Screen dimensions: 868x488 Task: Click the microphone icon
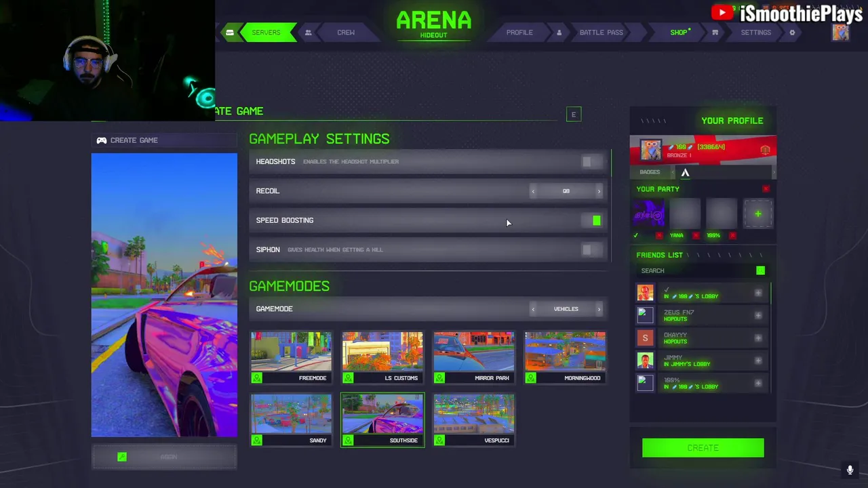(x=850, y=470)
